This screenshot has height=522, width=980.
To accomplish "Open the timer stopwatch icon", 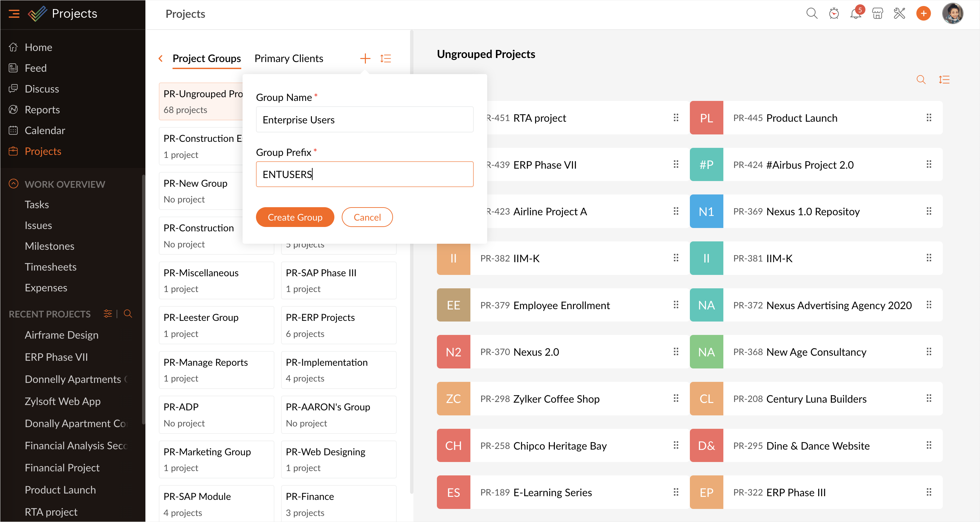I will pos(834,14).
